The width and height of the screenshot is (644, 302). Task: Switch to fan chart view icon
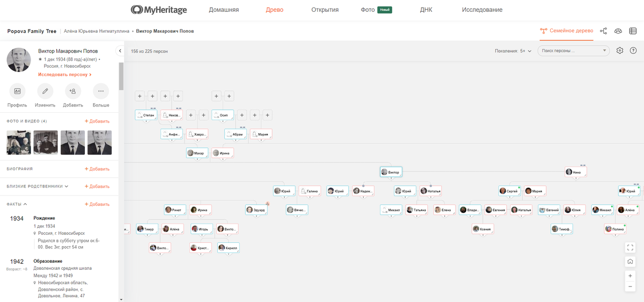(x=618, y=31)
